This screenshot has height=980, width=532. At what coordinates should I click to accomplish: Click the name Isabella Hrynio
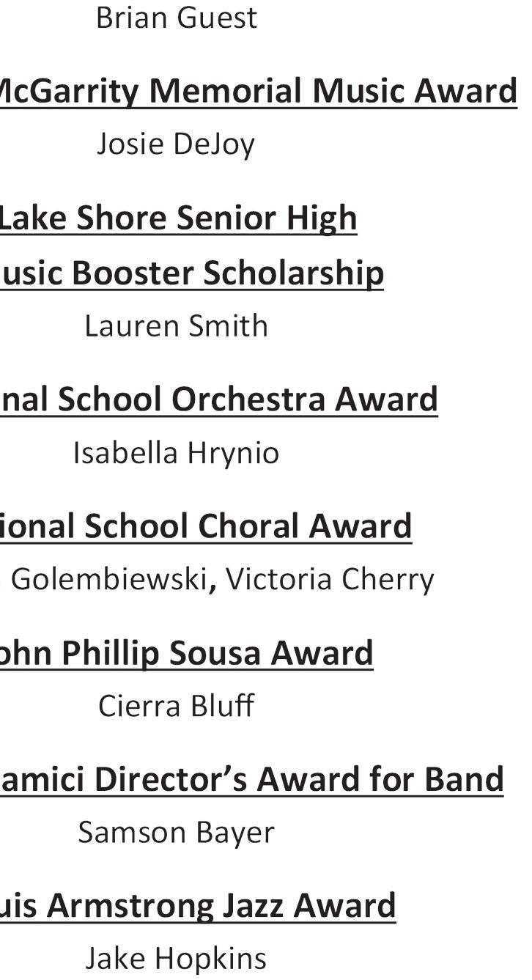click(x=176, y=453)
